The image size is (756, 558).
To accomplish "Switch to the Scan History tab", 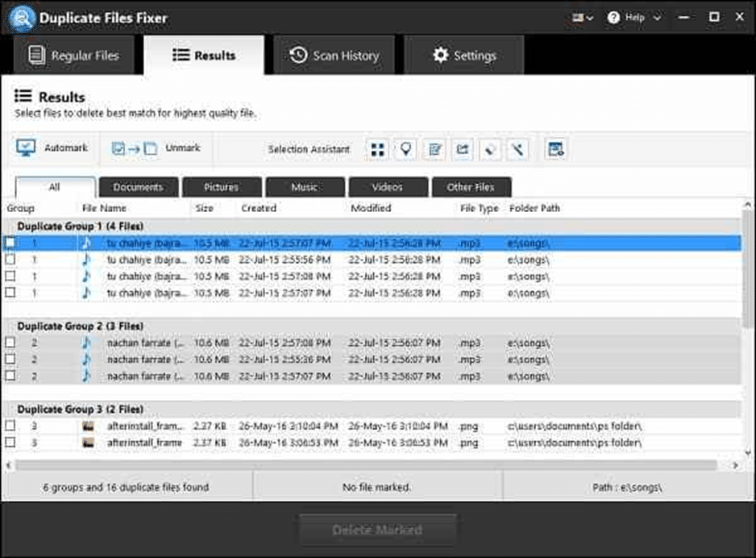I will [x=334, y=56].
